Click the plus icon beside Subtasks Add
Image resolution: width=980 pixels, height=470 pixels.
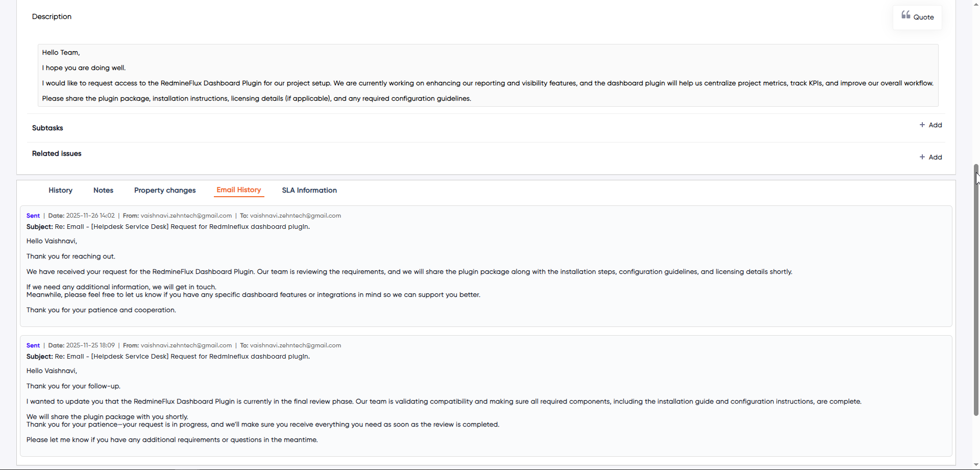tap(923, 125)
